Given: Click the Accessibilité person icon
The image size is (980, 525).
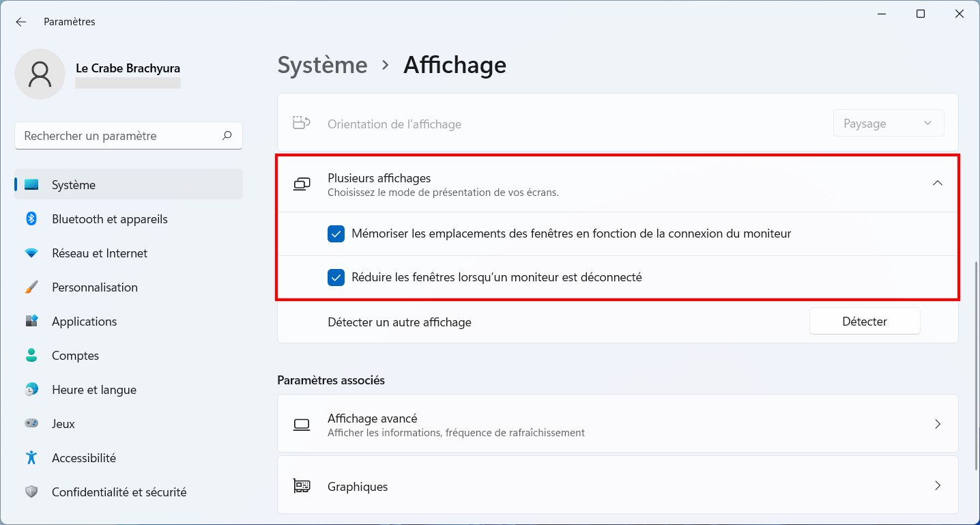Looking at the screenshot, I should pyautogui.click(x=31, y=458).
